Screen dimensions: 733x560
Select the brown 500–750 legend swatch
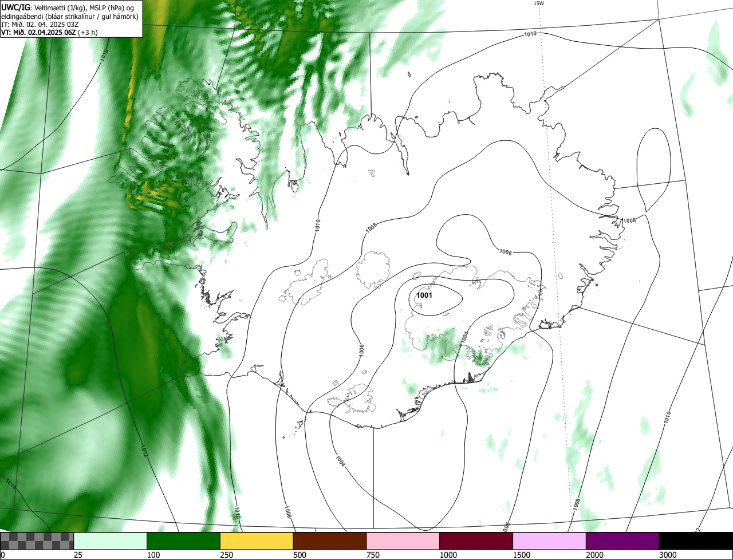330,541
